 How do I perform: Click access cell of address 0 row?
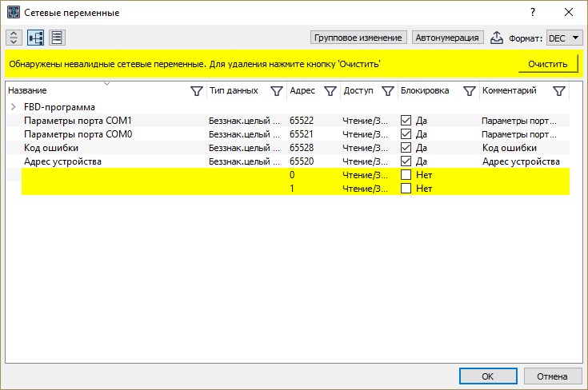point(366,175)
